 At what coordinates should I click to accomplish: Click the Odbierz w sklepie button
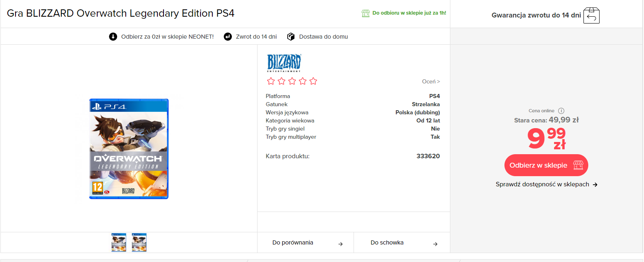coord(546,165)
